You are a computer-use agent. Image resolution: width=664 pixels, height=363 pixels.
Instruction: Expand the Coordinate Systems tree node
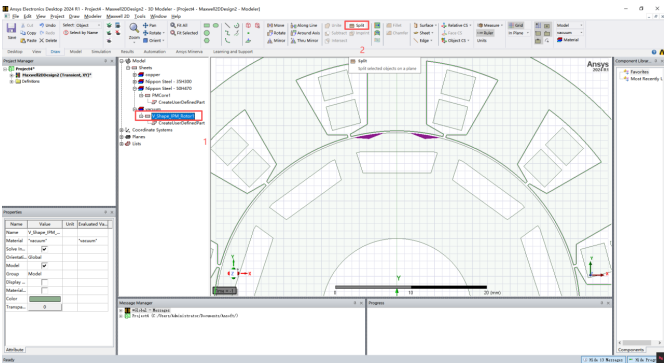click(122, 130)
